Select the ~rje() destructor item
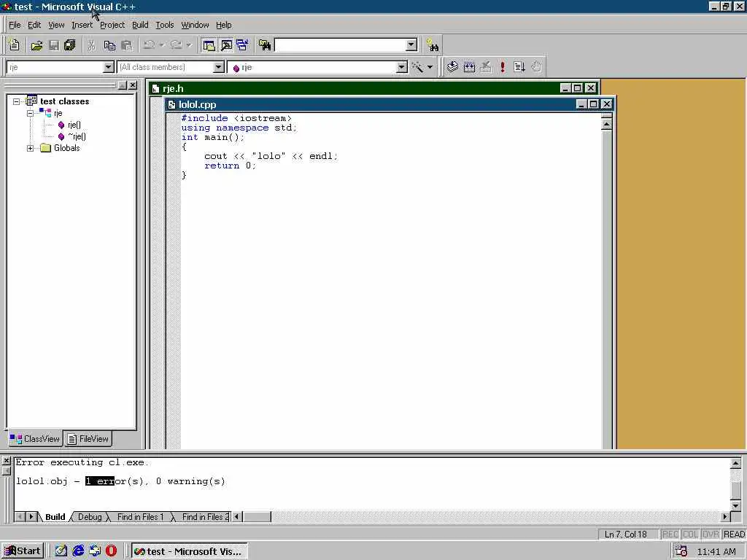The height and width of the screenshot is (560, 747). (76, 136)
